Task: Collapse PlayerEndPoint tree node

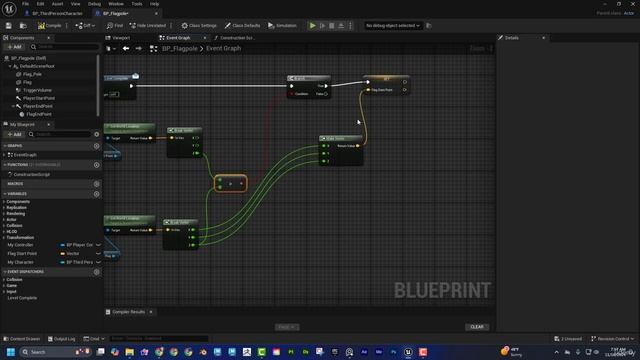Action: click(13, 106)
